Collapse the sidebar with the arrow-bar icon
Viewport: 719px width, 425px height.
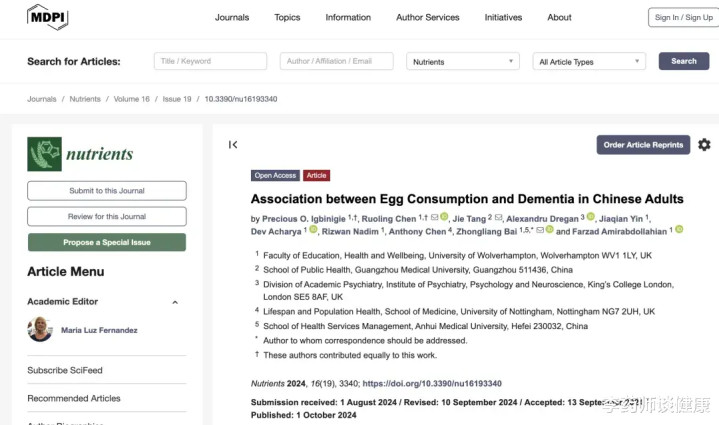(233, 145)
